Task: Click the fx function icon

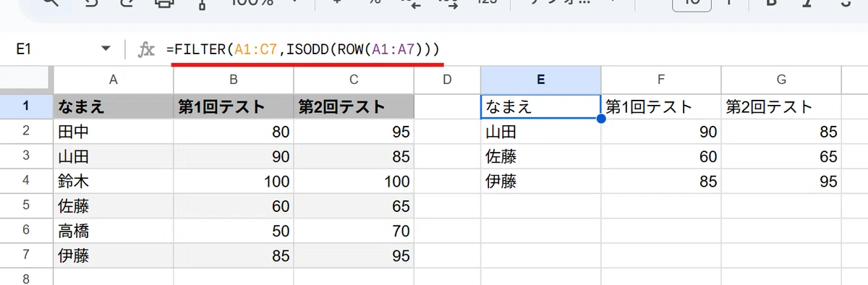Action: [x=147, y=49]
